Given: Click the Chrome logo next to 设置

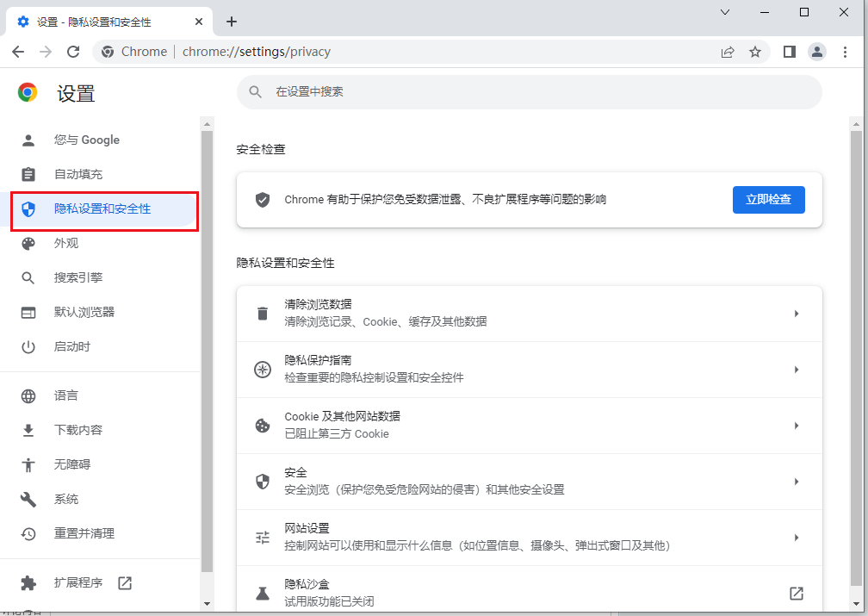Looking at the screenshot, I should pos(28,92).
